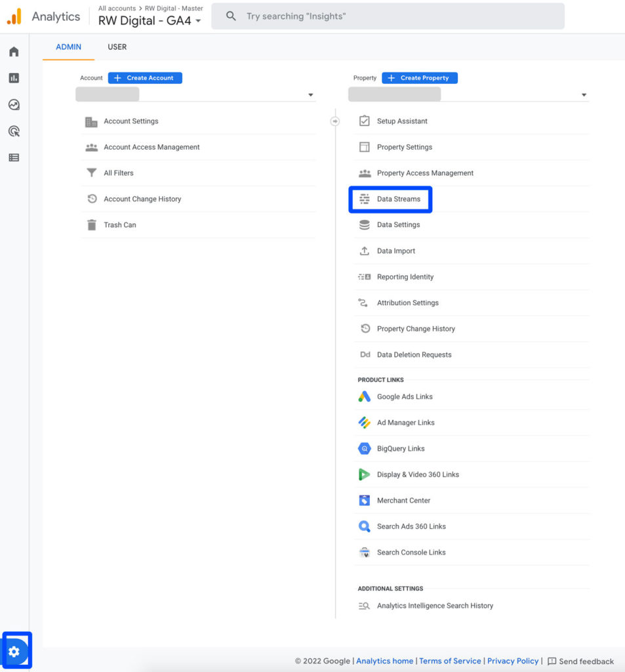
Task: Open the Data Import label
Action: [x=396, y=251]
